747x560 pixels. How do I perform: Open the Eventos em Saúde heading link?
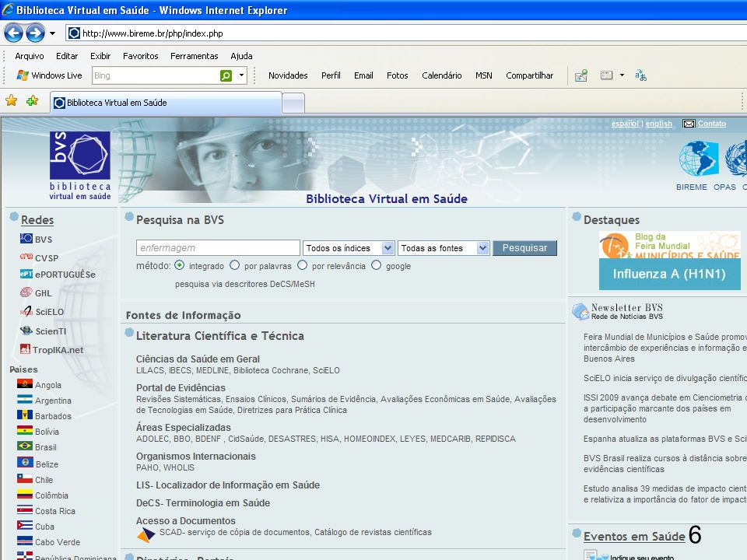tap(634, 536)
